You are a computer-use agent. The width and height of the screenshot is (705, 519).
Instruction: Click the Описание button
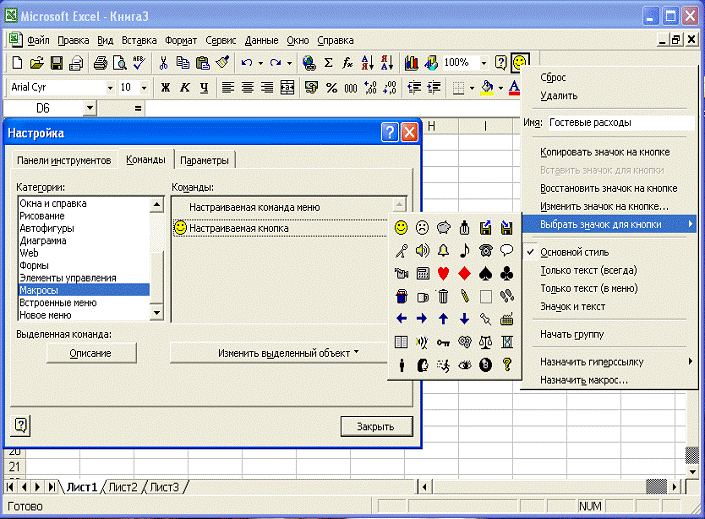coord(91,353)
